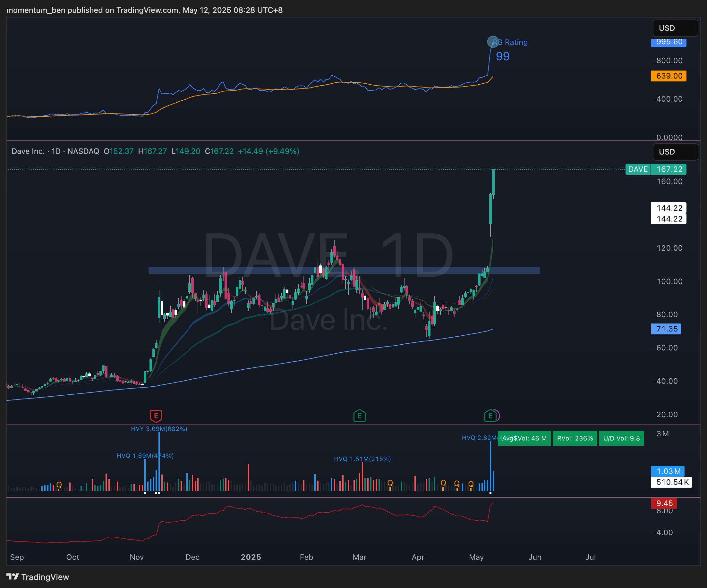Select the blue horizontal resistance zone rectangle
This screenshot has width=707, height=588.
pyautogui.click(x=421, y=270)
